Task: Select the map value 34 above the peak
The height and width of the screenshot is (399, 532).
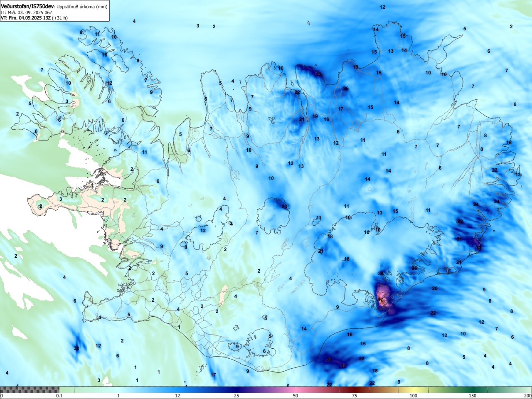Action: pos(381,273)
